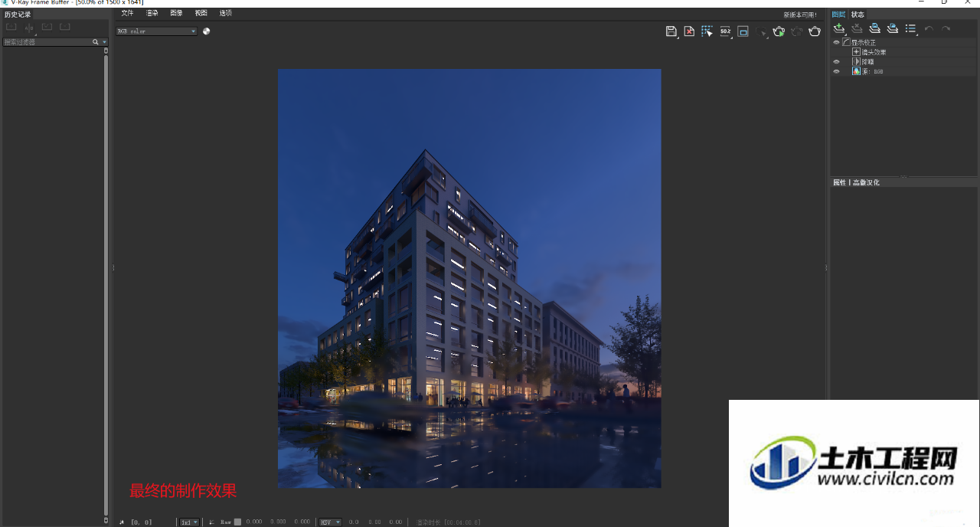
Task: Switch to the 状态 tab
Action: tap(857, 15)
